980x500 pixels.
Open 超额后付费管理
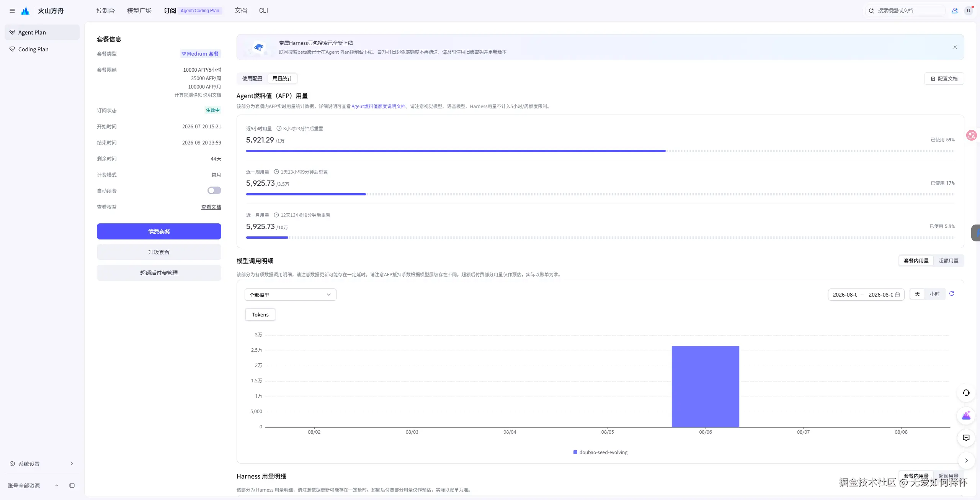159,273
